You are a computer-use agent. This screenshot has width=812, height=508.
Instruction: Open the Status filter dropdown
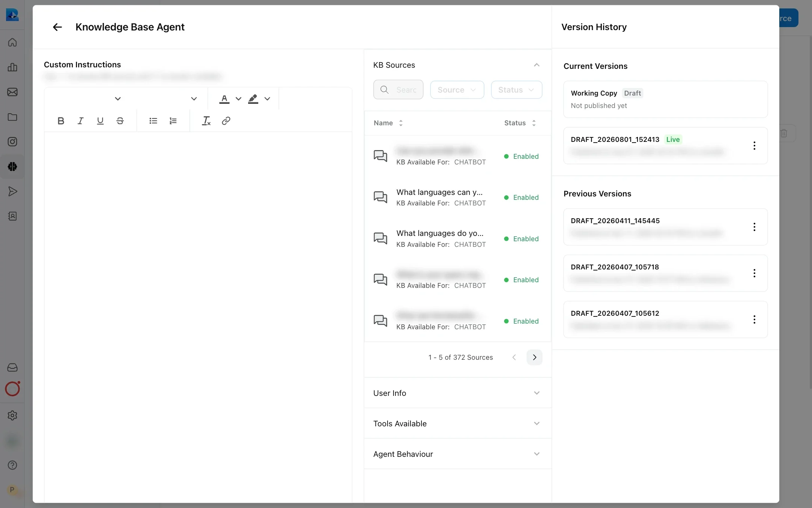click(517, 90)
